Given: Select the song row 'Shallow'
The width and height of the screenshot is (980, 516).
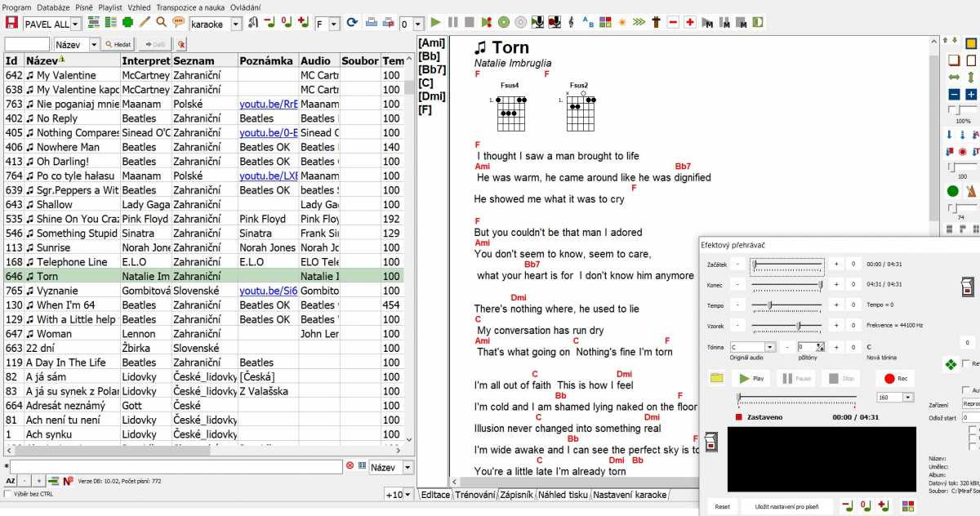Looking at the screenshot, I should coord(204,205).
